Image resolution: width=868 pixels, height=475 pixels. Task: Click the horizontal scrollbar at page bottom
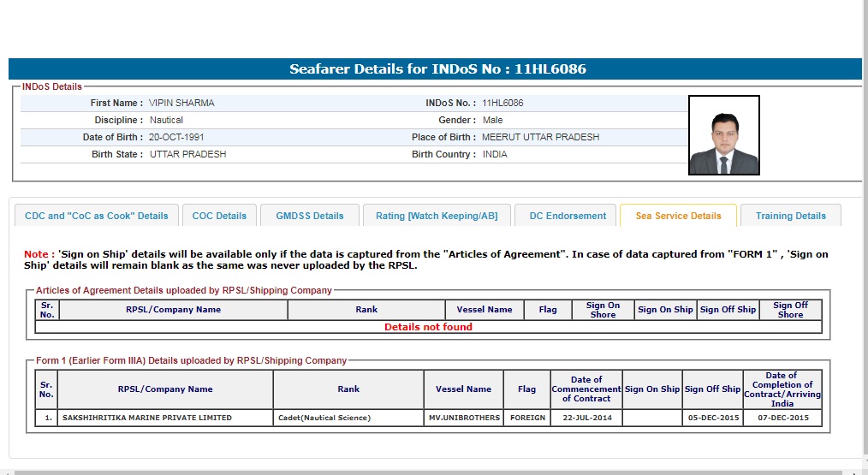428,472
